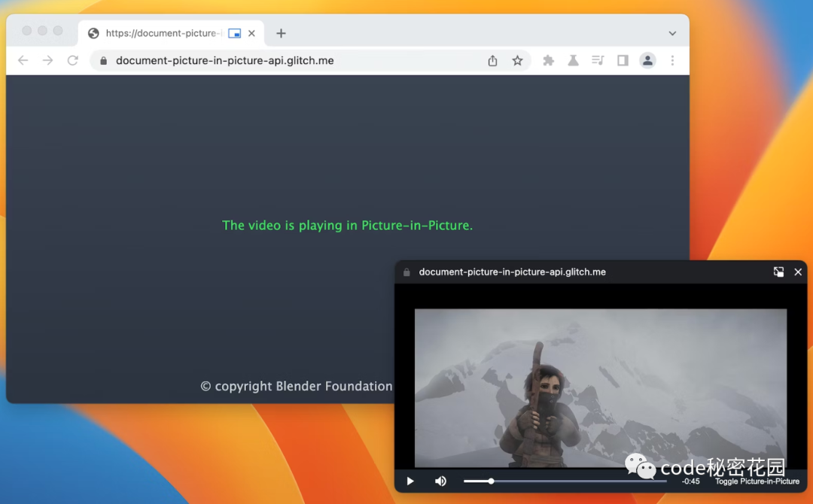Click the lock icon in Chrome address bar
The image size is (813, 504).
104,61
